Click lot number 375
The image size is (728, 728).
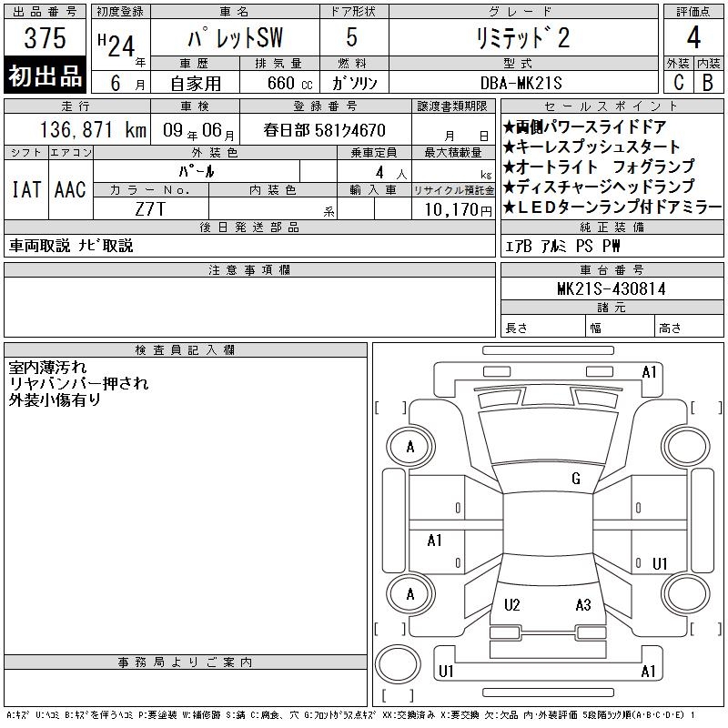click(x=45, y=37)
